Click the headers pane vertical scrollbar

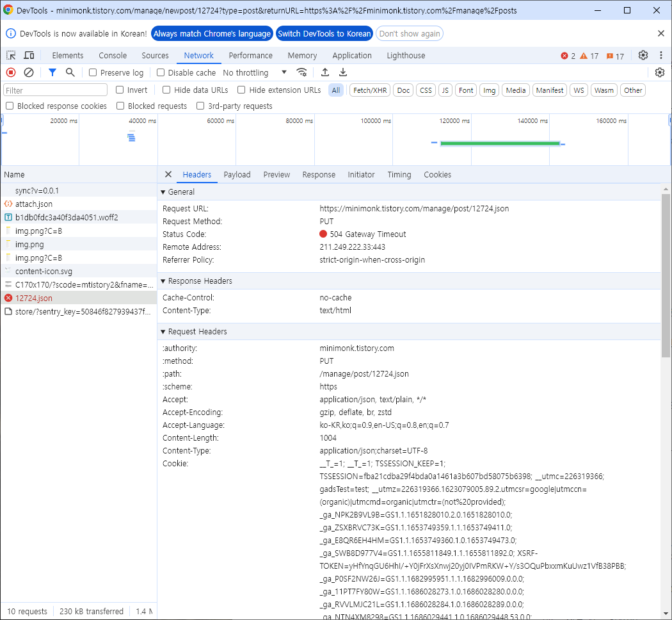coord(666,274)
